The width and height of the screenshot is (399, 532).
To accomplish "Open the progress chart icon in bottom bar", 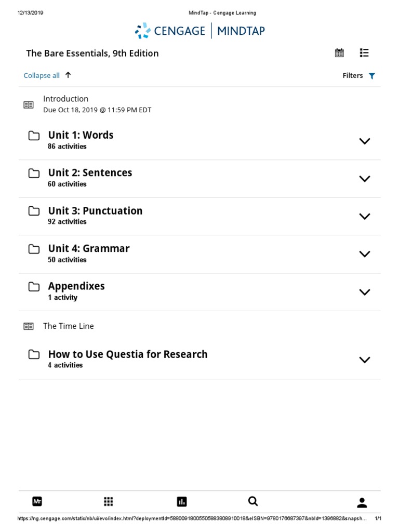I will point(181,501).
